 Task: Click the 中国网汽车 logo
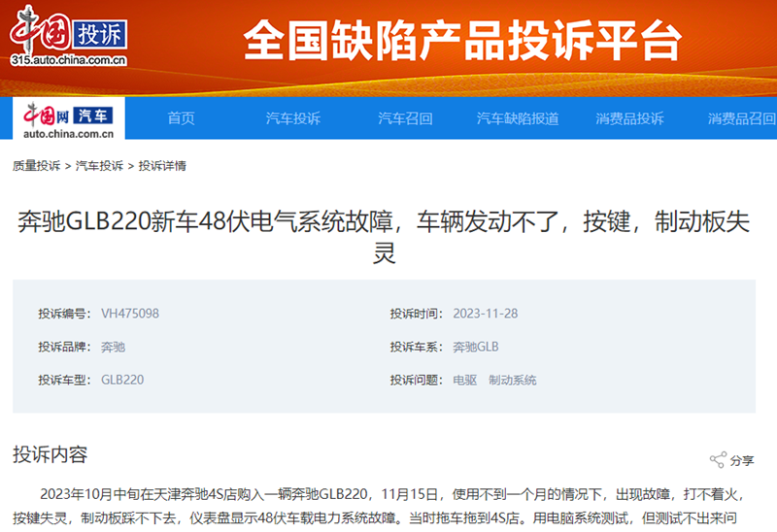68,118
